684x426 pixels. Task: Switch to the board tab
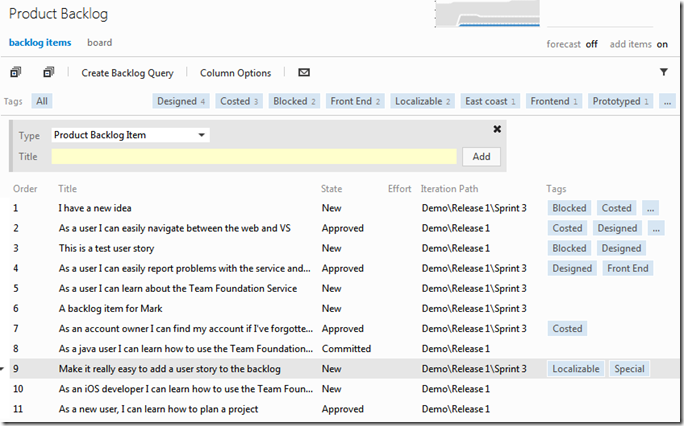click(99, 43)
